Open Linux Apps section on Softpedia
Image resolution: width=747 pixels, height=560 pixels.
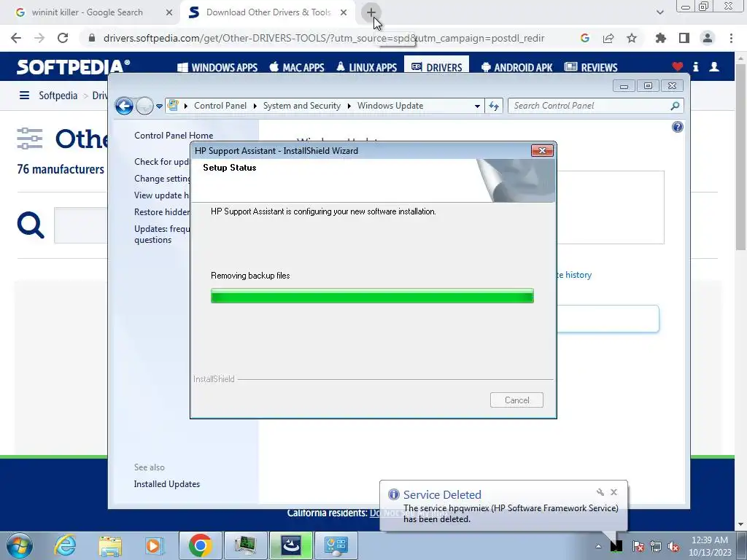click(x=366, y=68)
